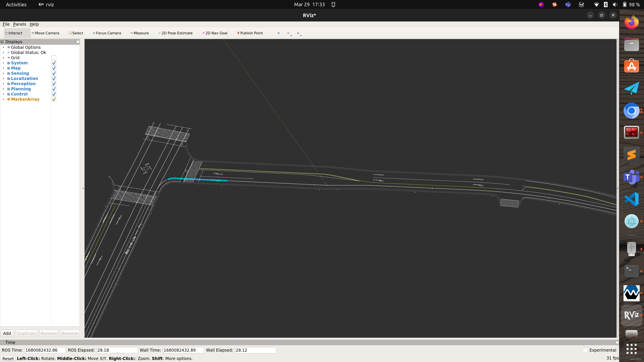Click the Wall Elapsed field
This screenshot has height=362, width=644.
(x=255, y=350)
